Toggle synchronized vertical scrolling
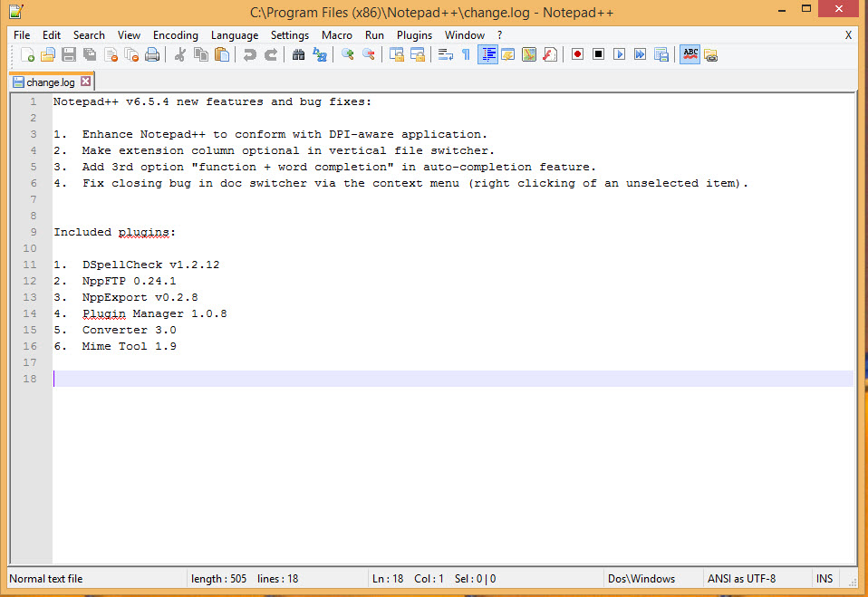This screenshot has width=868, height=597. pyautogui.click(x=396, y=54)
